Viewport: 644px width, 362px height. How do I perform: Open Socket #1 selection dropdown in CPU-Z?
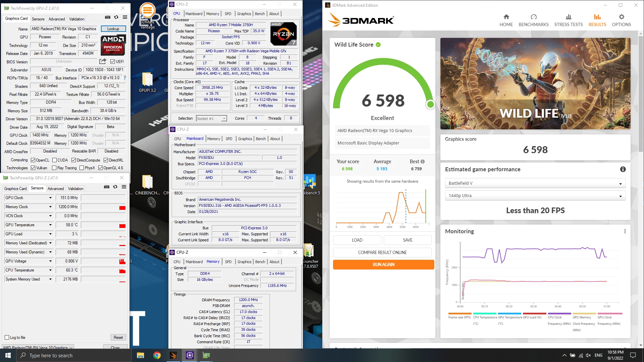211,118
